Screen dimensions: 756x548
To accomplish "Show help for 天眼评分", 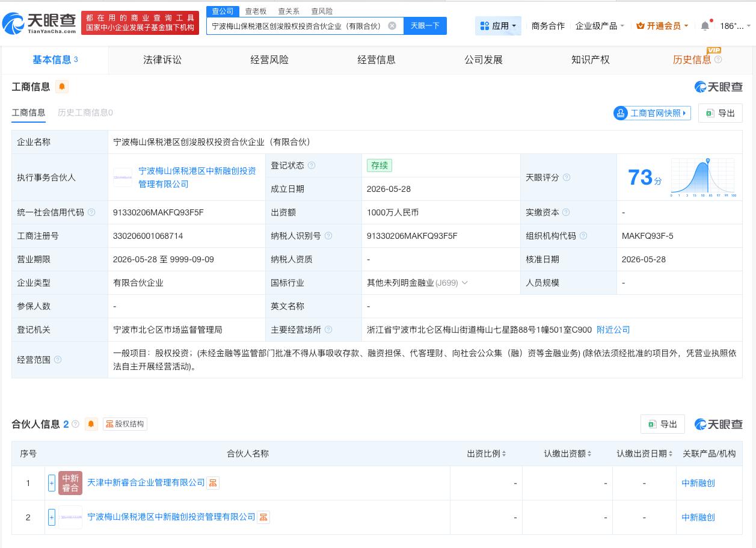I will point(567,177).
